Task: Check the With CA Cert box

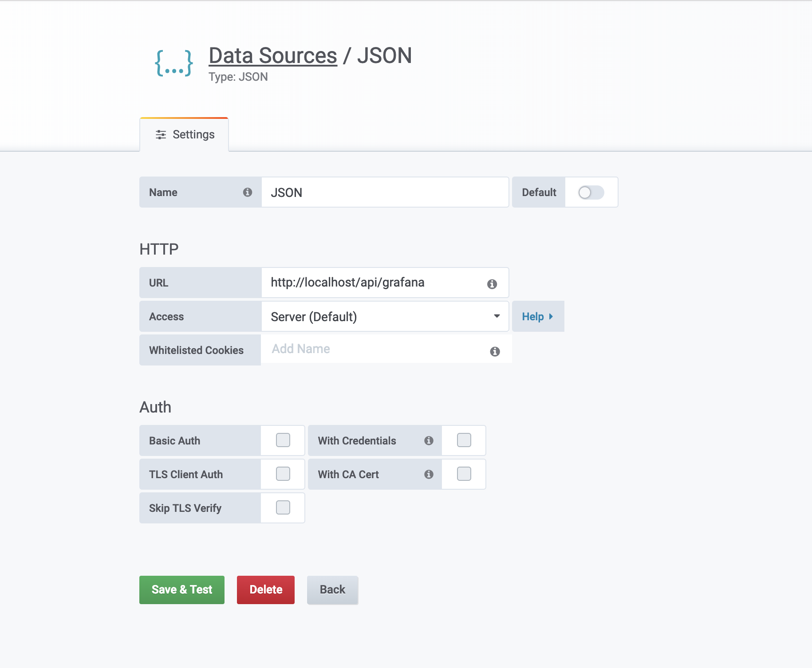Action: [x=464, y=474]
